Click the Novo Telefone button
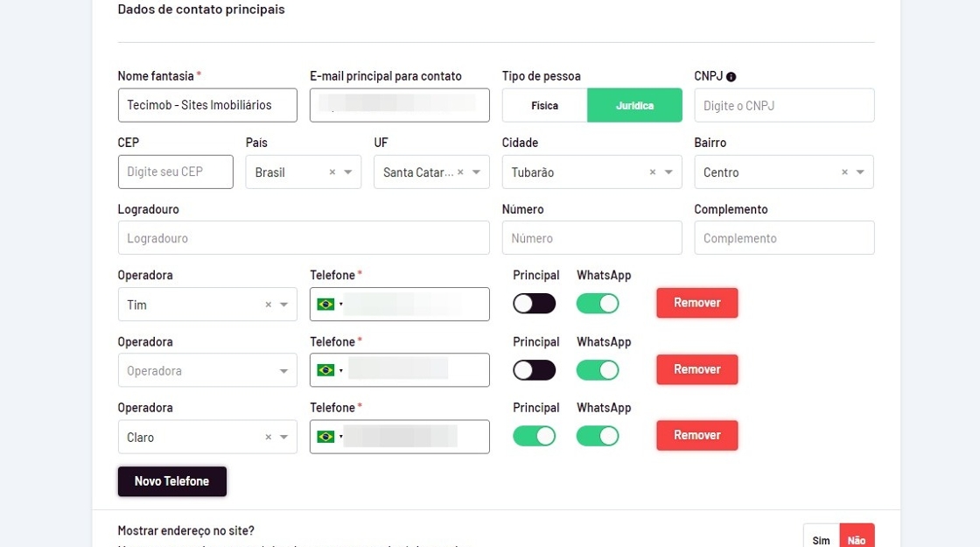 coord(171,481)
